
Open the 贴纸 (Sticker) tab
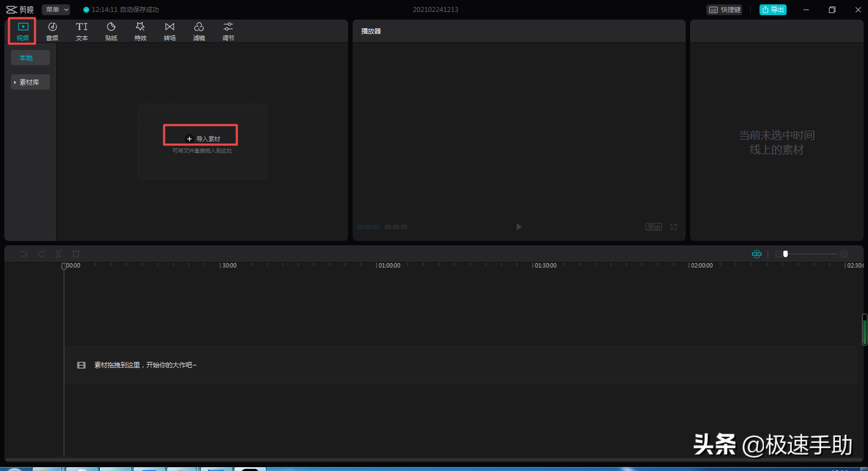[x=111, y=31]
